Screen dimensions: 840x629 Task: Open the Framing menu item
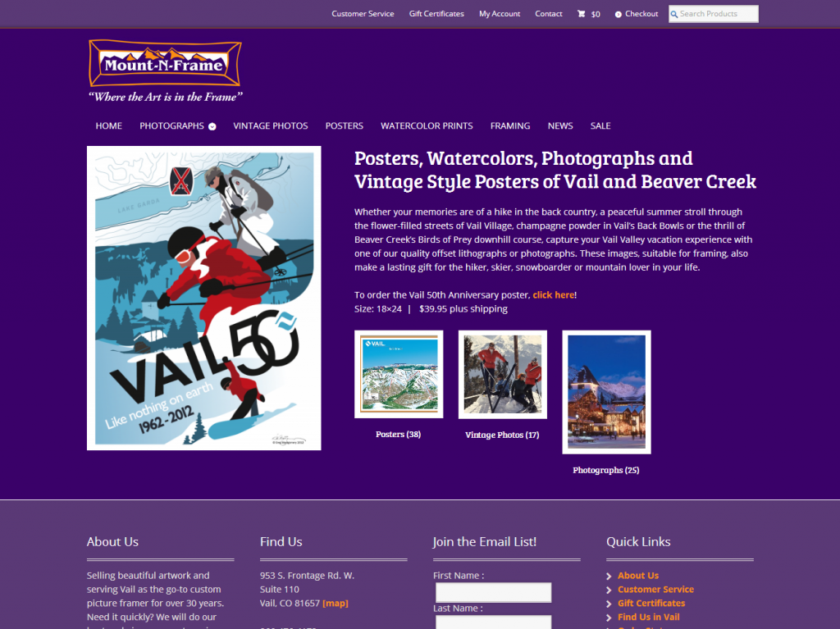coord(510,126)
